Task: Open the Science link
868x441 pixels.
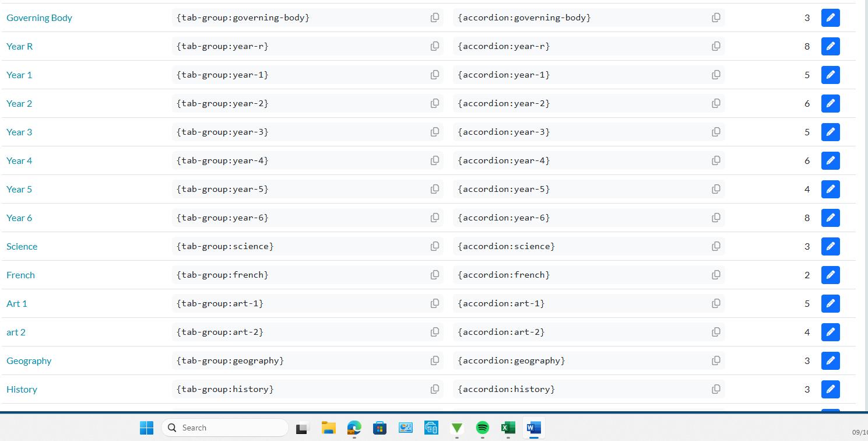Action: [x=22, y=246]
